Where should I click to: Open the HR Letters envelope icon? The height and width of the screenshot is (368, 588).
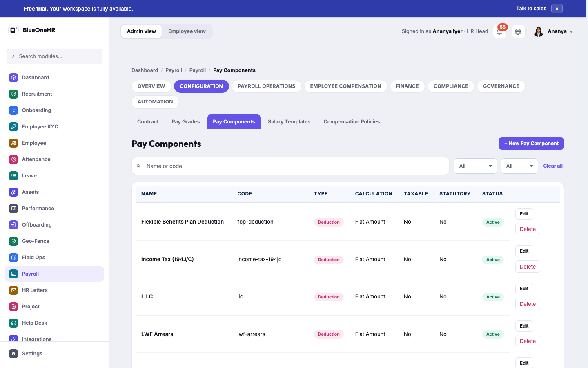tap(13, 290)
